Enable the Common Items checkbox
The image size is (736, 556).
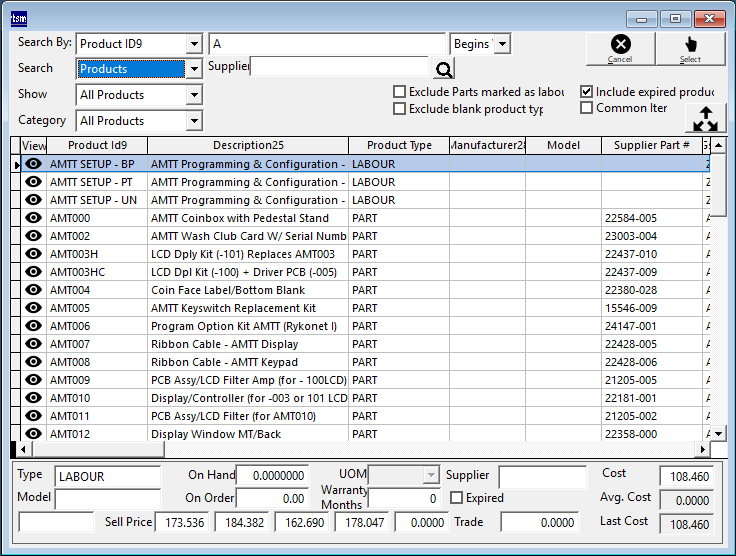[x=586, y=108]
